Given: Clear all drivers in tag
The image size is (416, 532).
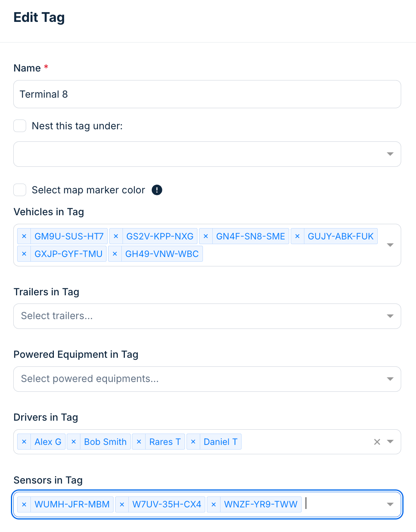Looking at the screenshot, I should (377, 442).
